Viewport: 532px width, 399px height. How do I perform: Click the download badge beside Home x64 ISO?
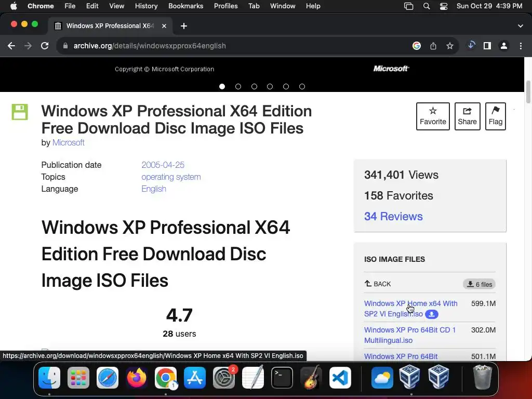pyautogui.click(x=432, y=314)
